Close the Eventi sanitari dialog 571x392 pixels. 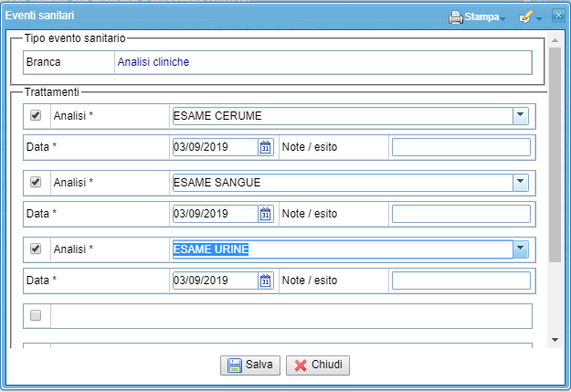(x=558, y=16)
